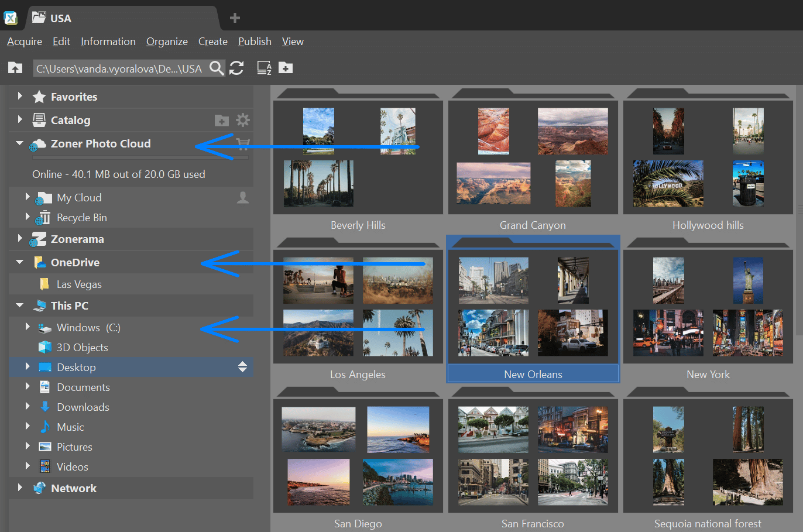803x532 pixels.
Task: Click the search magnifier in path bar
Action: coord(216,68)
